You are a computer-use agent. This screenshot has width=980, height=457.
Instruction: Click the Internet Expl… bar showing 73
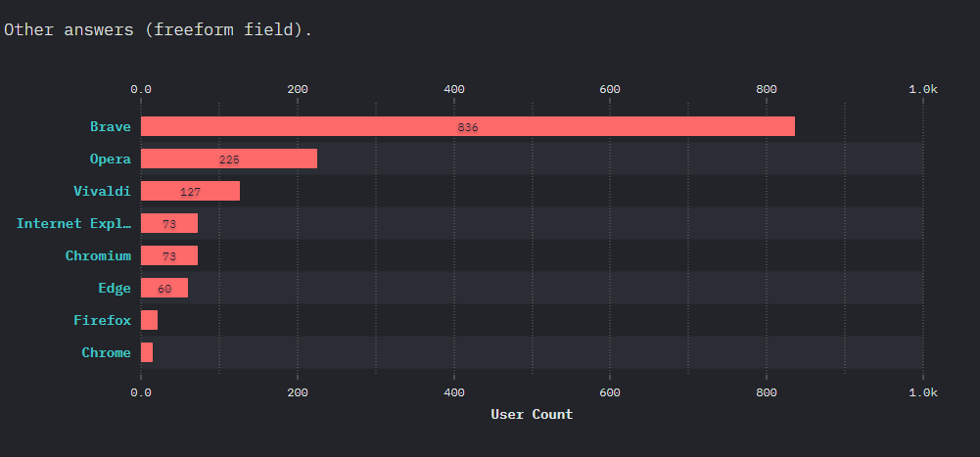pyautogui.click(x=169, y=223)
